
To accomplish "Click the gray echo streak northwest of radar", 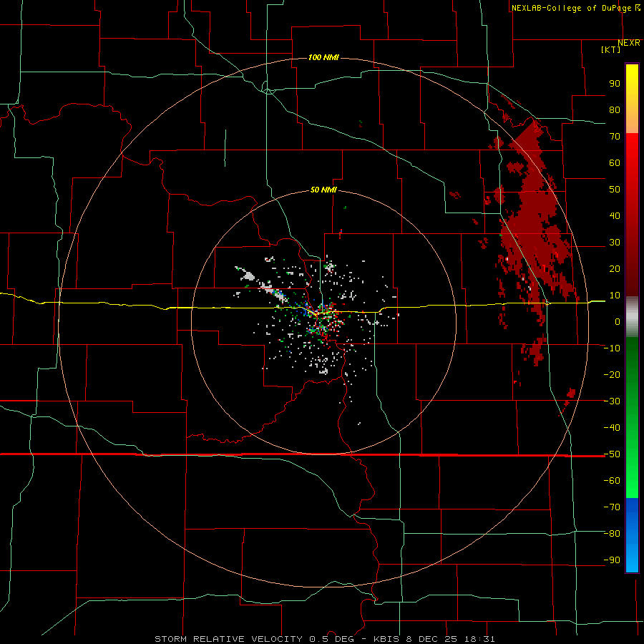I will (x=263, y=283).
